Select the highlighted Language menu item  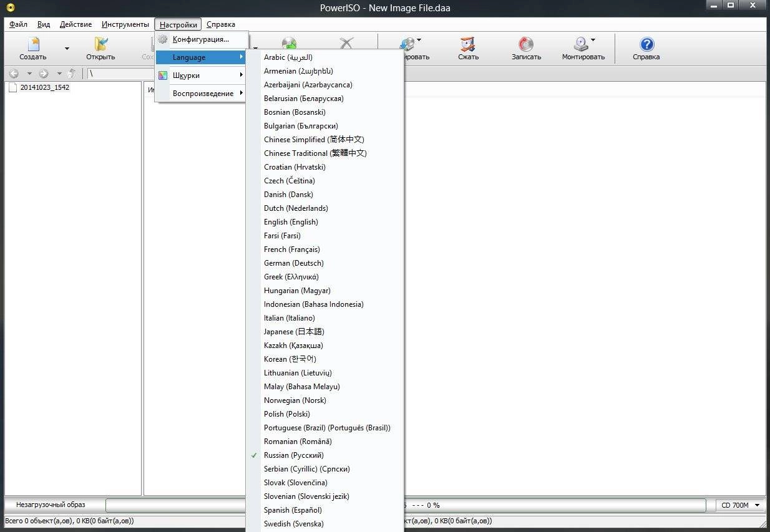pos(202,57)
